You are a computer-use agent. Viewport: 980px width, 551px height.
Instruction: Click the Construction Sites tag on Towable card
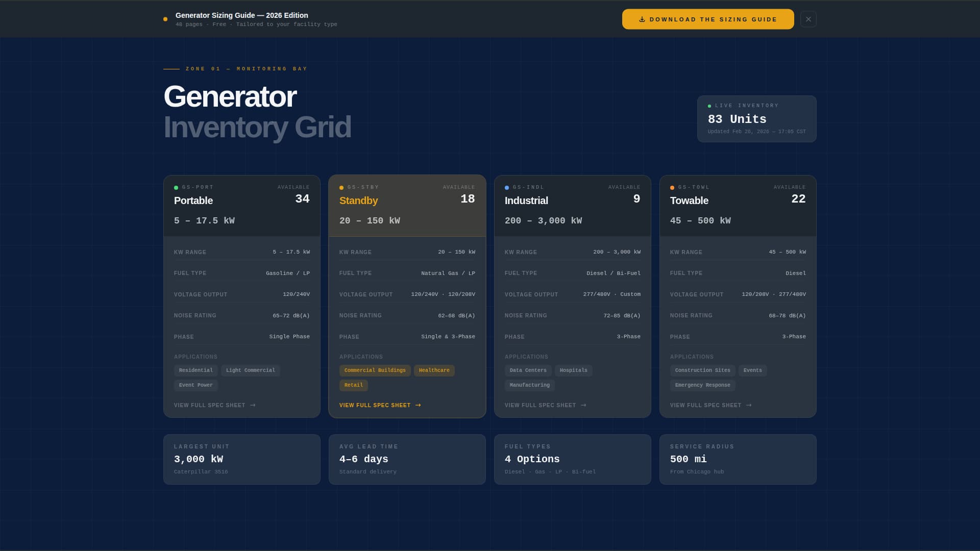tap(702, 370)
